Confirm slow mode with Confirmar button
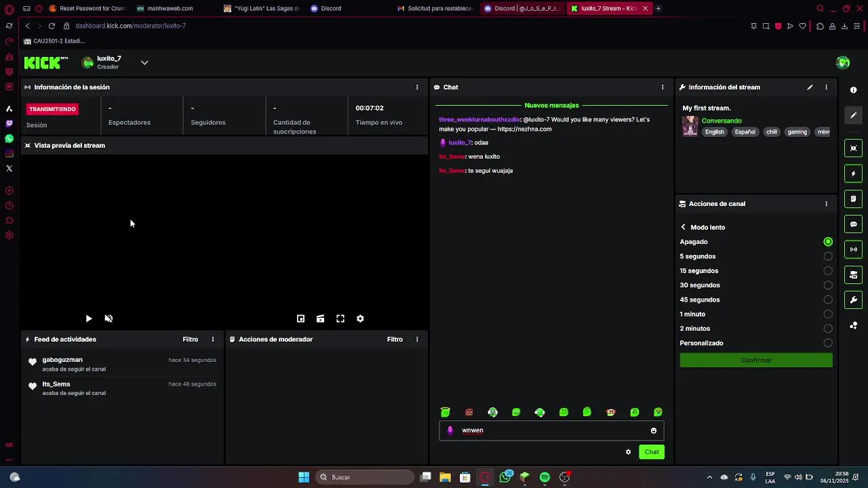 (756, 361)
